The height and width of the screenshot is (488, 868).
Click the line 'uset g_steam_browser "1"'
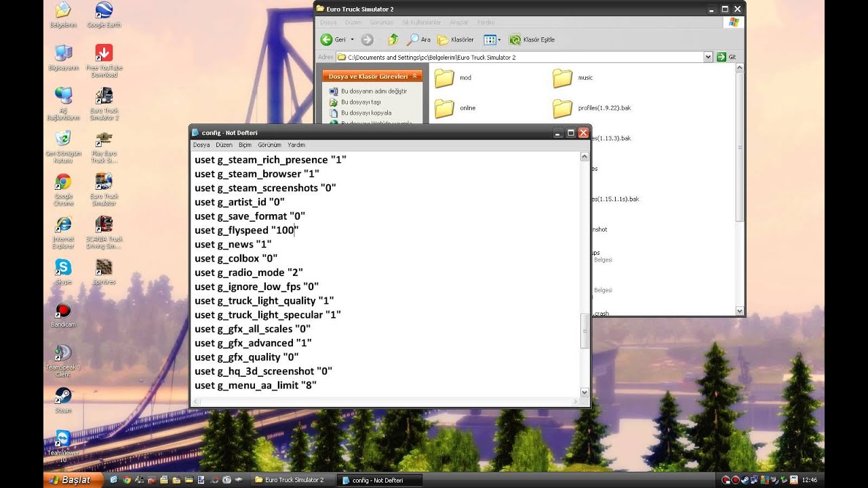tap(257, 174)
